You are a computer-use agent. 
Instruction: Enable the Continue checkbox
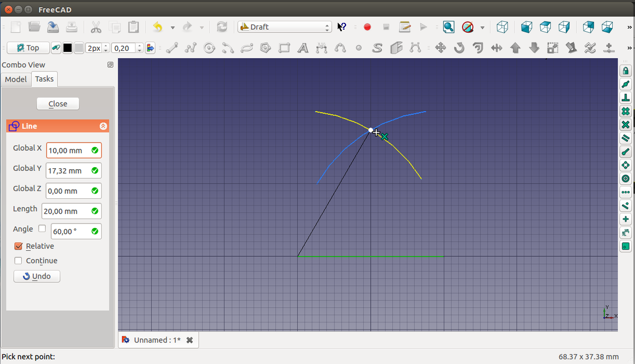19,261
